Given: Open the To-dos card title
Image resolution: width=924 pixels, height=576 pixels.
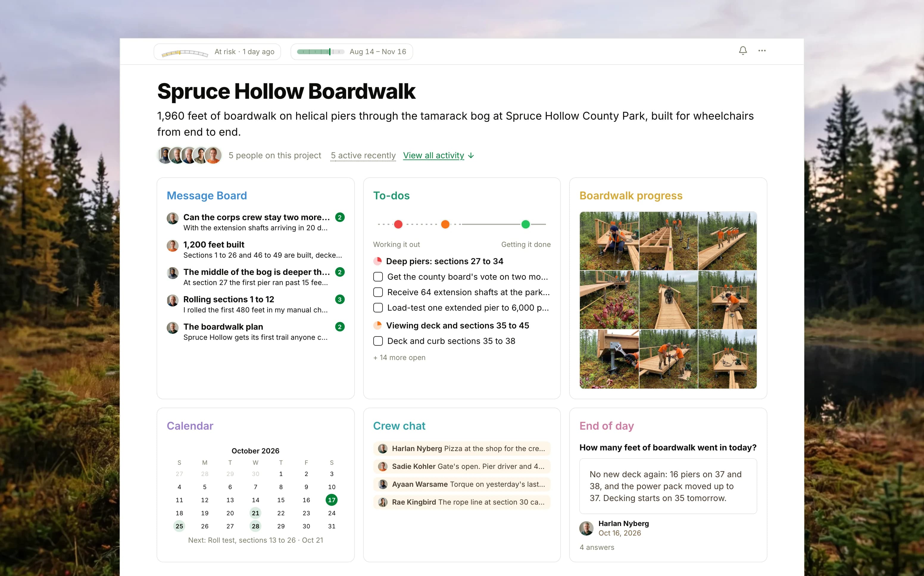Looking at the screenshot, I should pyautogui.click(x=391, y=195).
